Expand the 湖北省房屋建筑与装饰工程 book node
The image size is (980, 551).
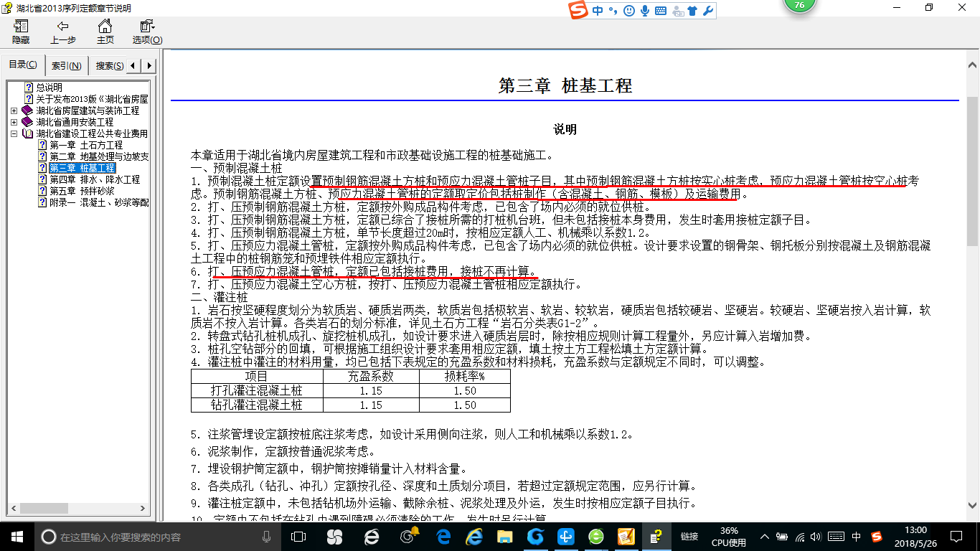point(14,110)
